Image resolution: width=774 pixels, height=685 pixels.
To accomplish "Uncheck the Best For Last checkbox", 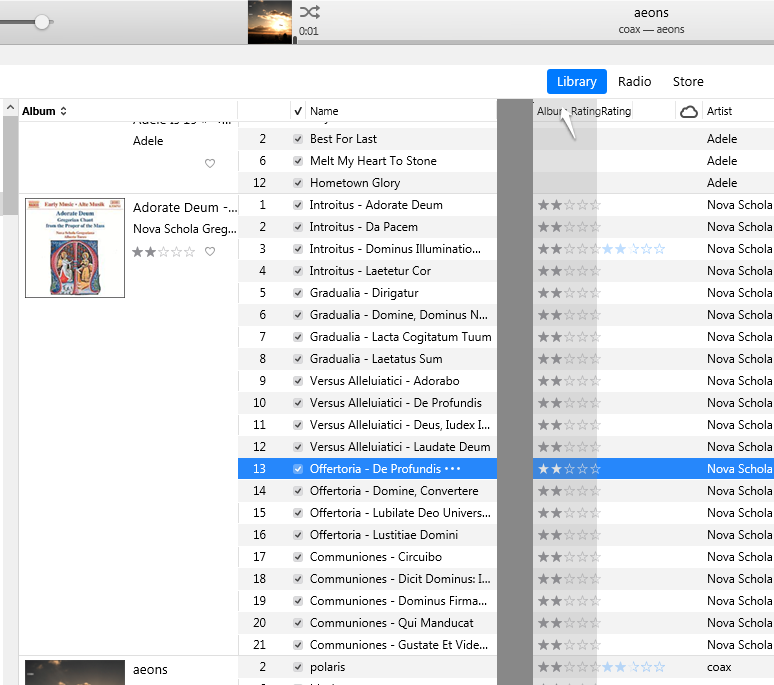I will (298, 139).
